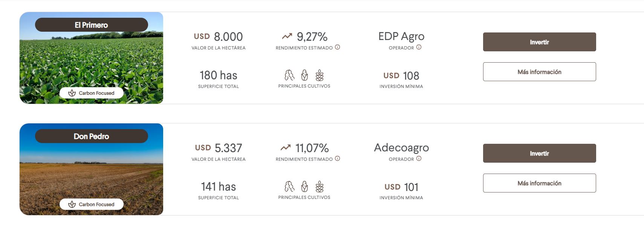Click info icon beside El Primero's Rendimiento Estimado
This screenshot has height=234, width=644.
[x=338, y=47]
